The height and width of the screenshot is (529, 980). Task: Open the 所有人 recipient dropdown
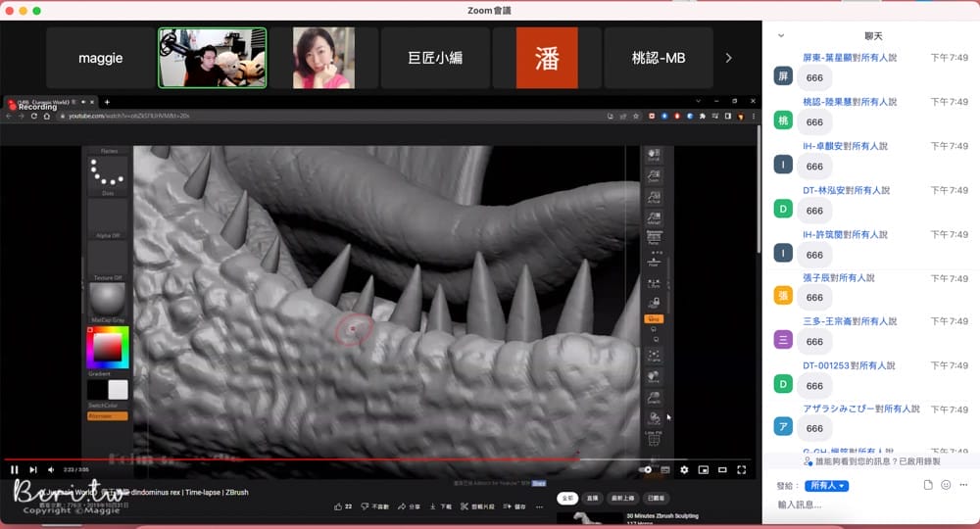pyautogui.click(x=826, y=486)
